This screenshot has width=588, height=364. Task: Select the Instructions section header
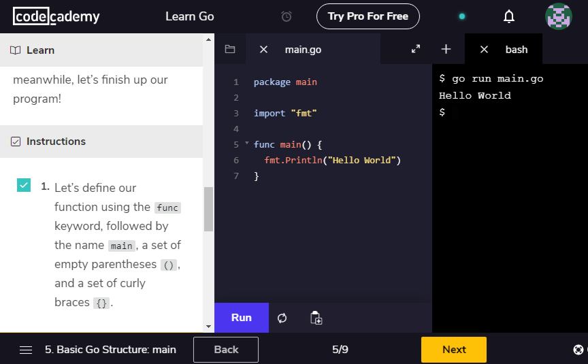[101, 142]
